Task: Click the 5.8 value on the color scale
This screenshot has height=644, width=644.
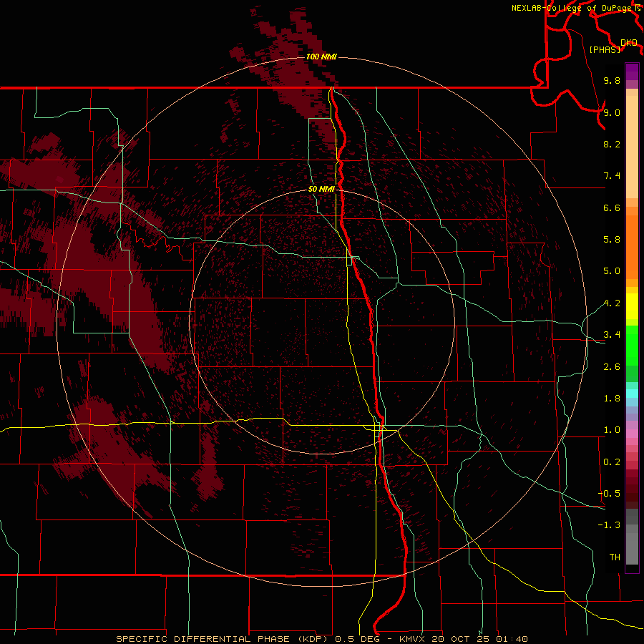Action: pyautogui.click(x=612, y=240)
